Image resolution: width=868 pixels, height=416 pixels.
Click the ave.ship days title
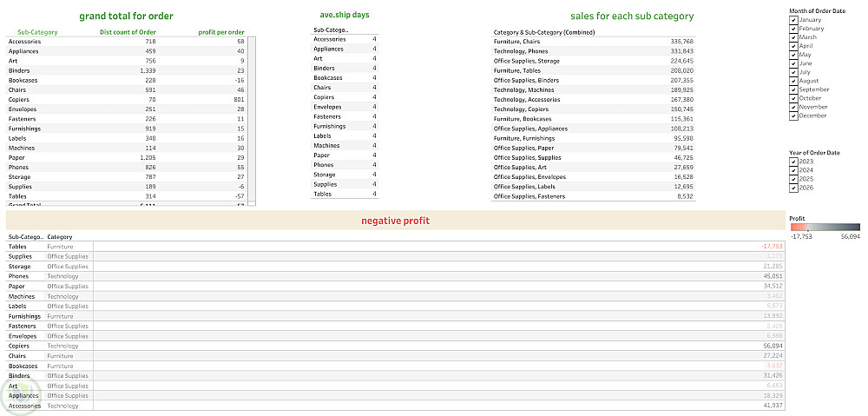(345, 15)
